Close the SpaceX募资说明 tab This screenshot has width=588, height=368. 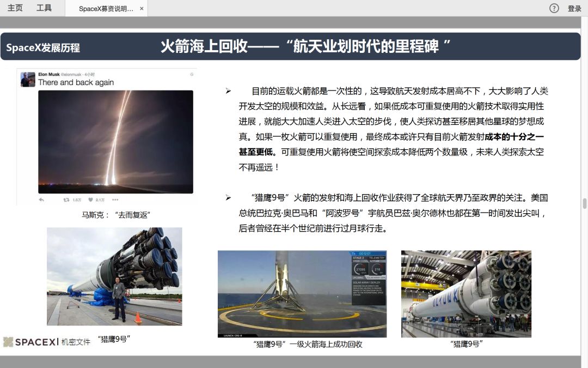142,9
